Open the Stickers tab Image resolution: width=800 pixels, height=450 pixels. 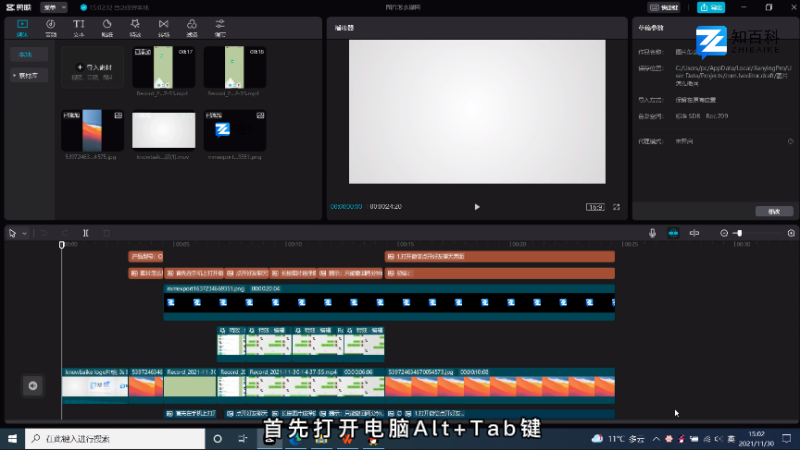coord(107,28)
